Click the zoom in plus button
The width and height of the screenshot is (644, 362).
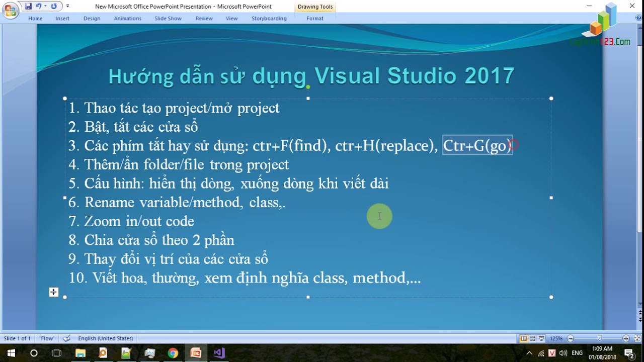click(x=626, y=338)
